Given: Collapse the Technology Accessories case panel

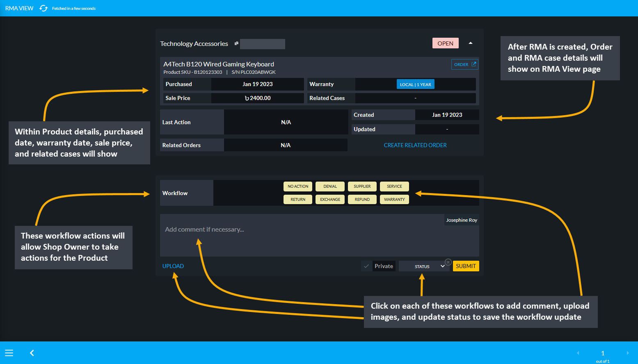Looking at the screenshot, I should click(x=471, y=43).
